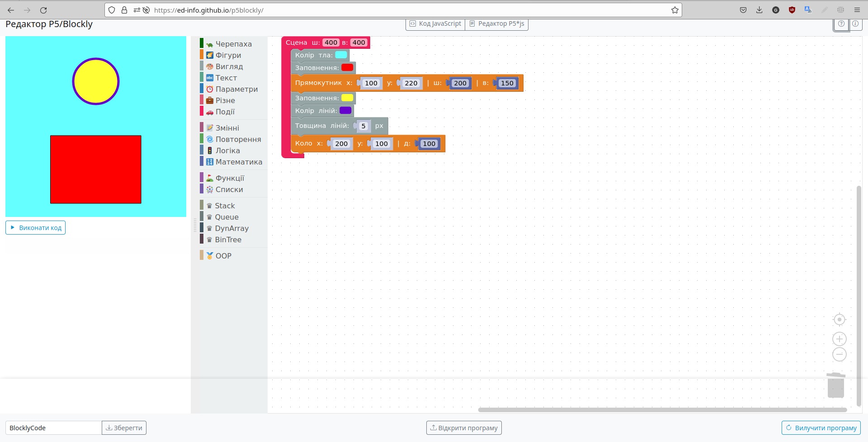Image resolution: width=868 pixels, height=442 pixels.
Task: Center the workspace with the target icon
Action: click(839, 320)
